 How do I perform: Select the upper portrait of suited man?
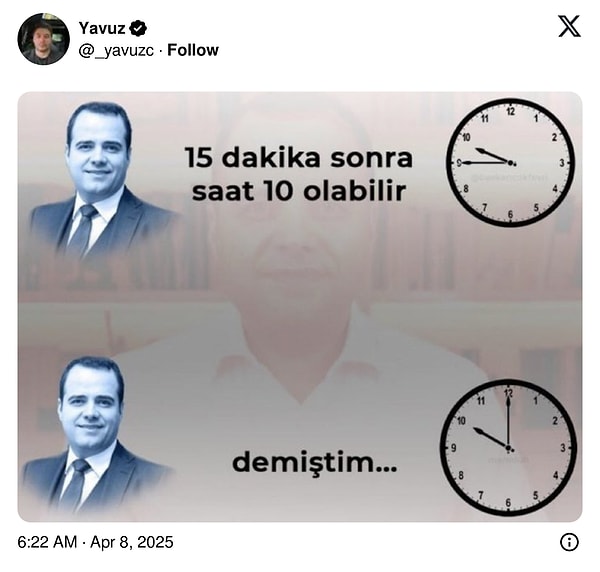click(x=101, y=180)
